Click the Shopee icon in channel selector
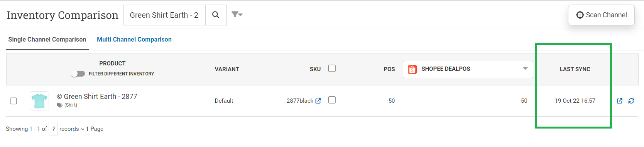Viewport: 644px width, 147px height. click(x=412, y=69)
